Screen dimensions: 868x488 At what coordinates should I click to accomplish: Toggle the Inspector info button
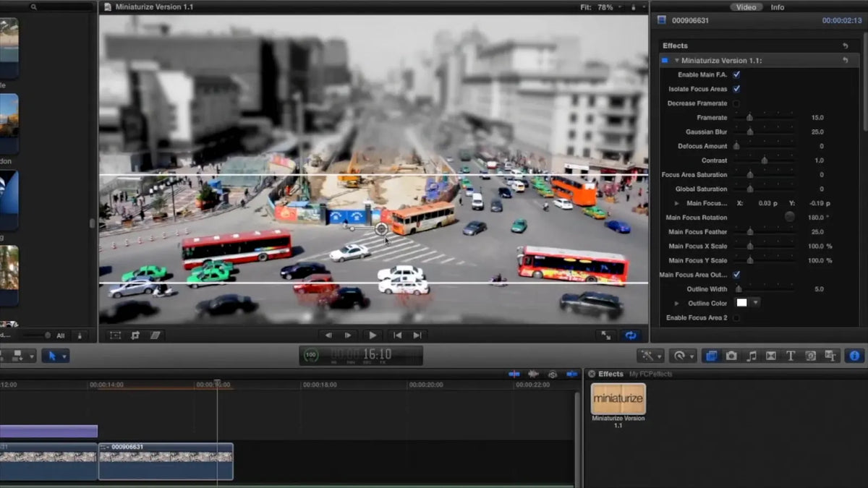click(854, 356)
